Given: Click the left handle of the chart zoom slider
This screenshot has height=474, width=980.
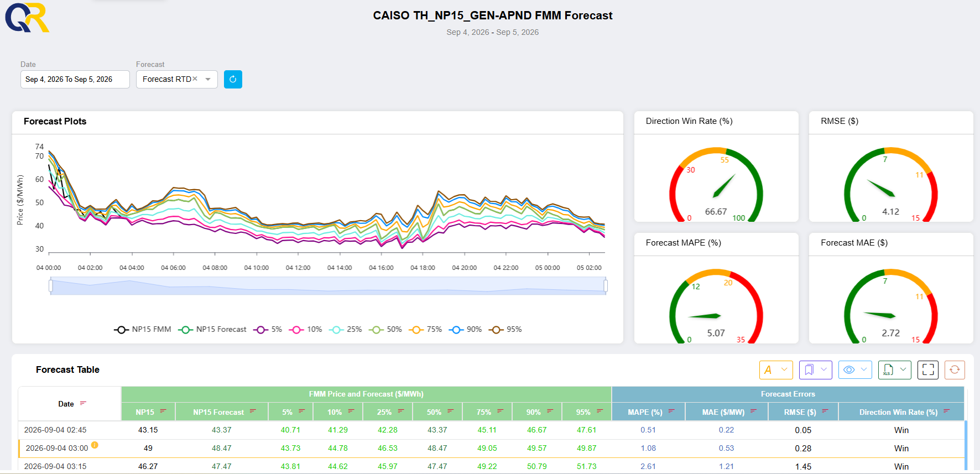Looking at the screenshot, I should tap(51, 286).
